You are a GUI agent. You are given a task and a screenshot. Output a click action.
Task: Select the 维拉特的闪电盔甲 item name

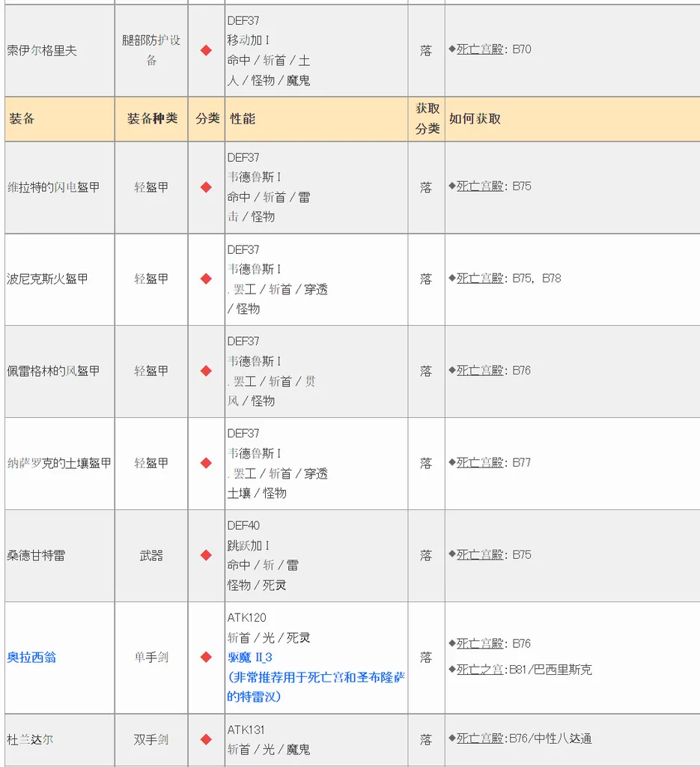(53, 187)
